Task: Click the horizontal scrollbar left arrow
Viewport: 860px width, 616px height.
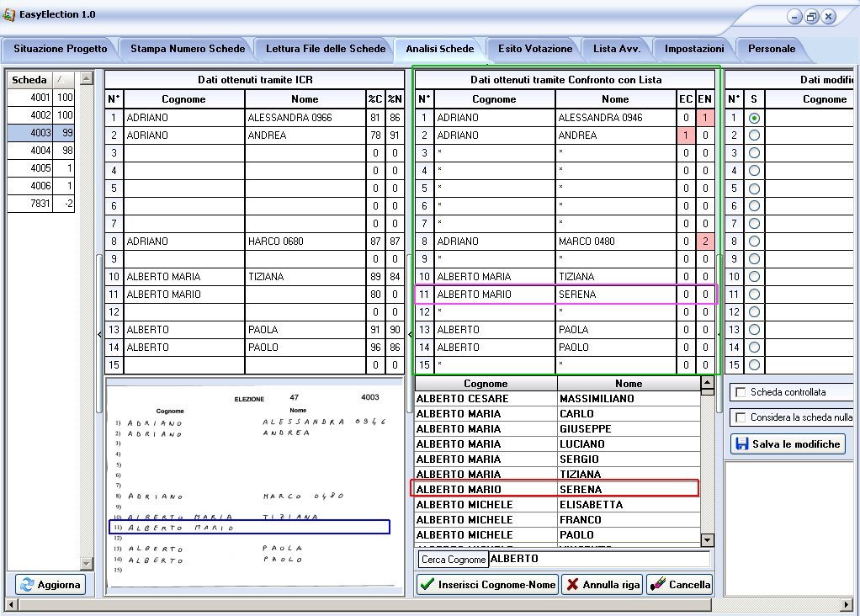Action: point(11,605)
